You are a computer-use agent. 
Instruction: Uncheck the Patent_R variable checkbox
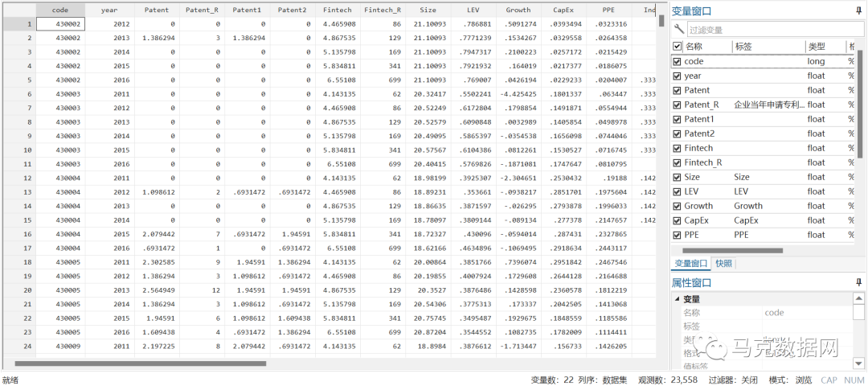(677, 105)
